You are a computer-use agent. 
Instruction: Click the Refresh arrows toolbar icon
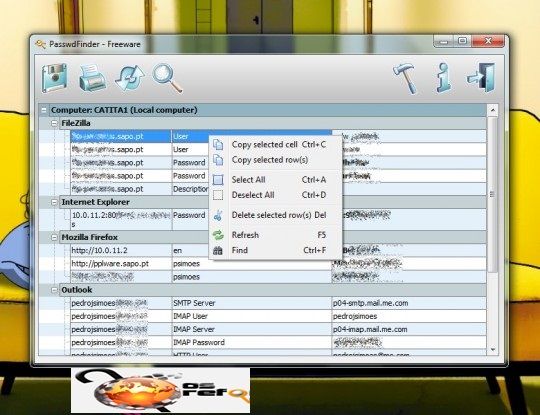pyautogui.click(x=130, y=79)
